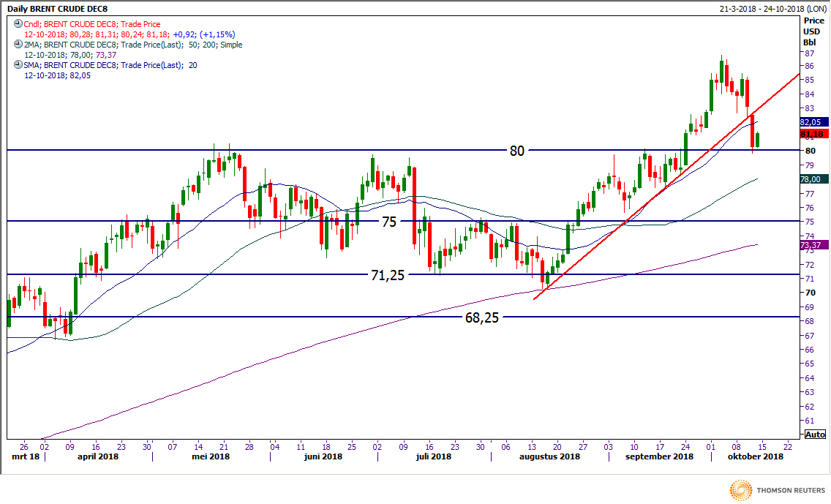Click the 71,25 horizontal level label

388,275
